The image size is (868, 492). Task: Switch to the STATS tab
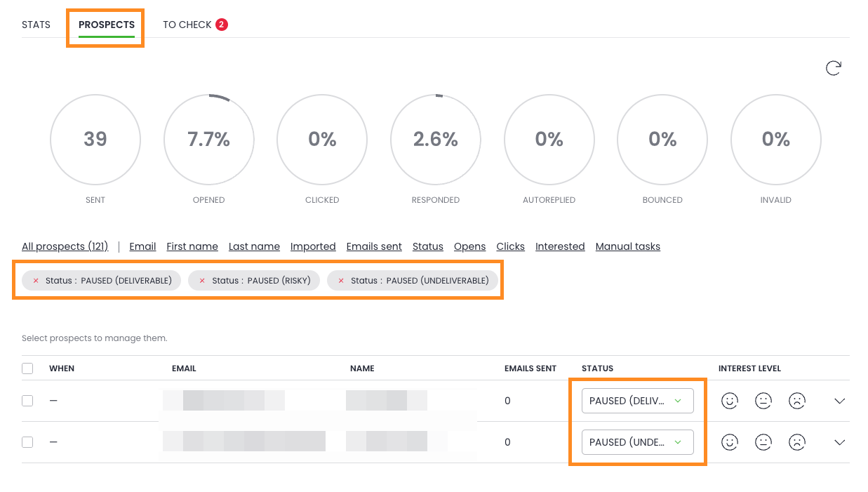pyautogui.click(x=36, y=25)
